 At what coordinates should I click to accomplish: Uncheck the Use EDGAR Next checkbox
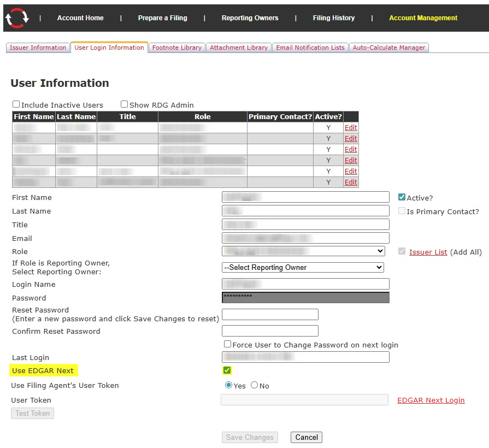[x=227, y=370]
